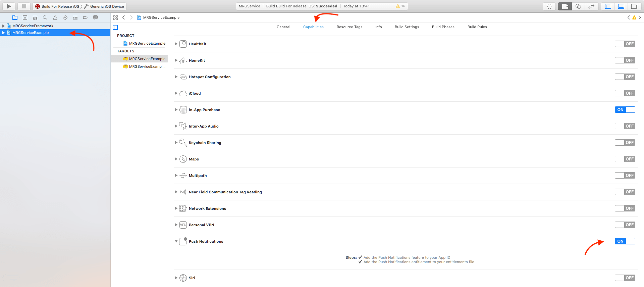Show related items grid menu
The height and width of the screenshot is (287, 644).
coord(115,17)
